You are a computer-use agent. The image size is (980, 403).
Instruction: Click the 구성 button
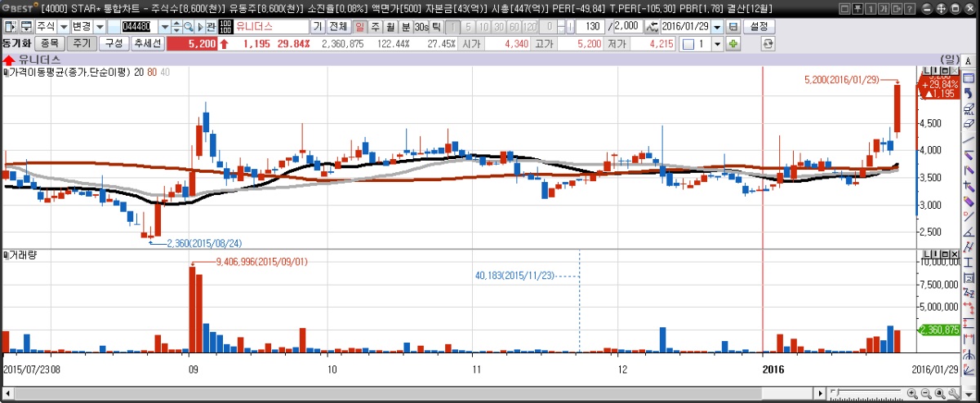coord(114,43)
